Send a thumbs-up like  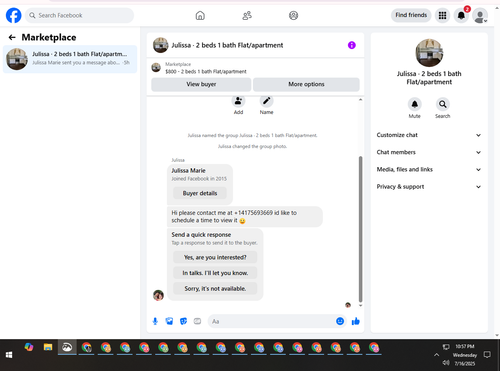tap(356, 321)
